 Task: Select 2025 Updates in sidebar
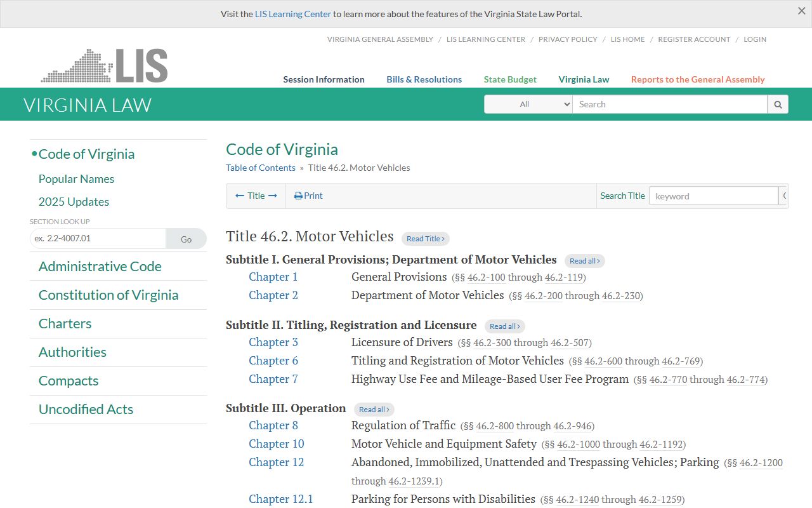click(x=74, y=202)
